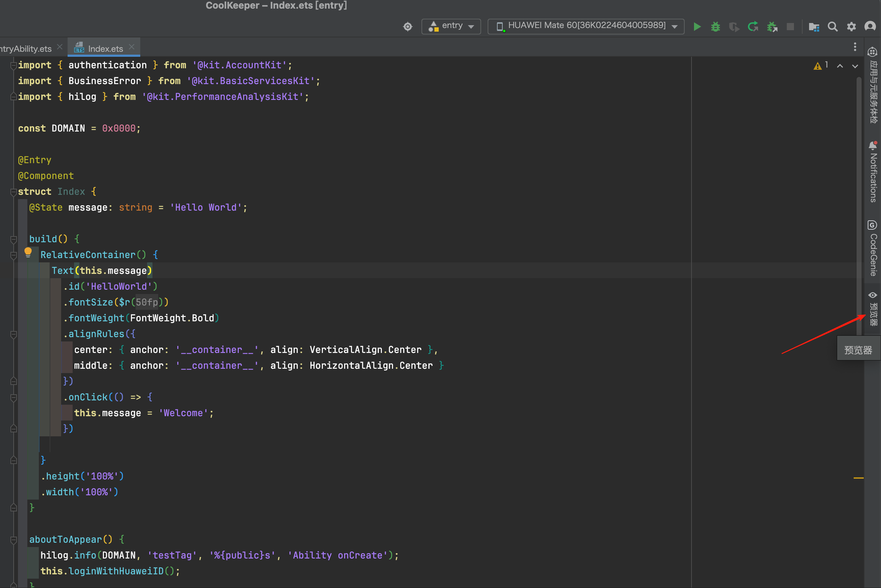
Task: Open Search Everywhere magnifier icon
Action: pos(832,27)
